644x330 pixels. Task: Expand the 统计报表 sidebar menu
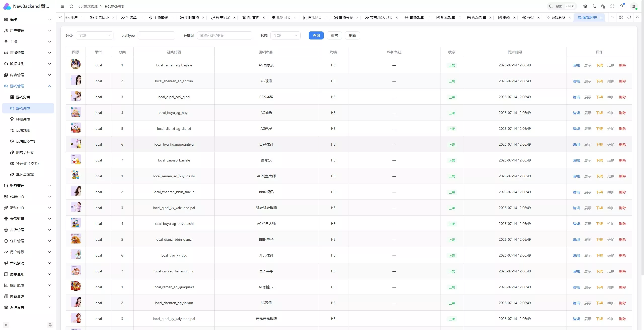pos(28,285)
